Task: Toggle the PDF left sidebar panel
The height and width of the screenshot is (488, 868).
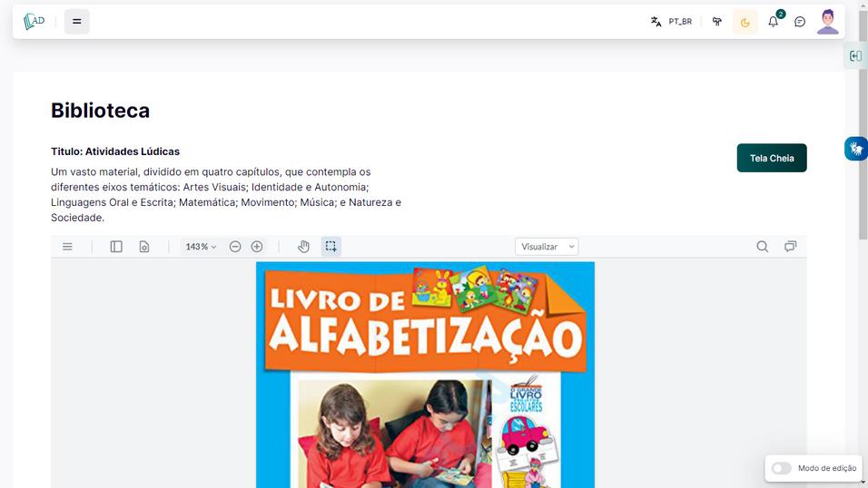Action: coord(116,247)
